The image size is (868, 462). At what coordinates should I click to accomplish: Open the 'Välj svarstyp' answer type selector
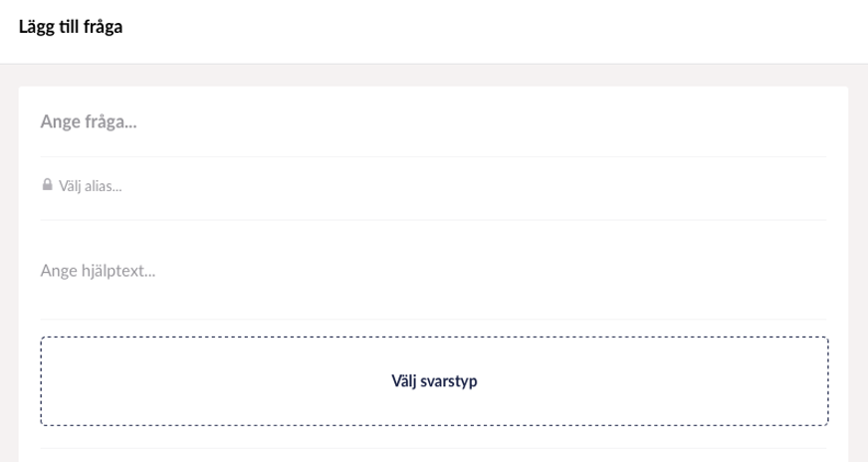click(434, 381)
